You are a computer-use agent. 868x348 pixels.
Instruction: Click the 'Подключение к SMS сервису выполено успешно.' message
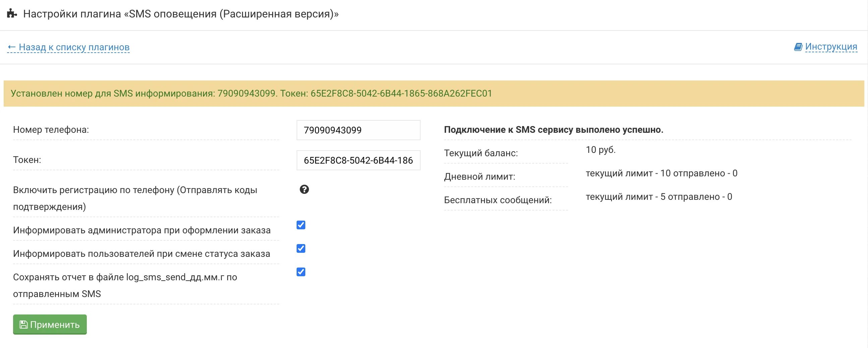pyautogui.click(x=554, y=130)
